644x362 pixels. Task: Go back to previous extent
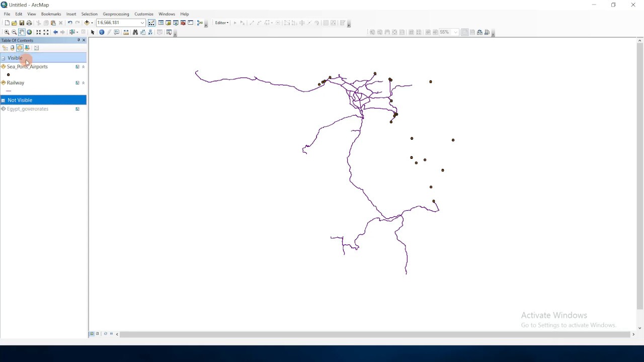55,32
